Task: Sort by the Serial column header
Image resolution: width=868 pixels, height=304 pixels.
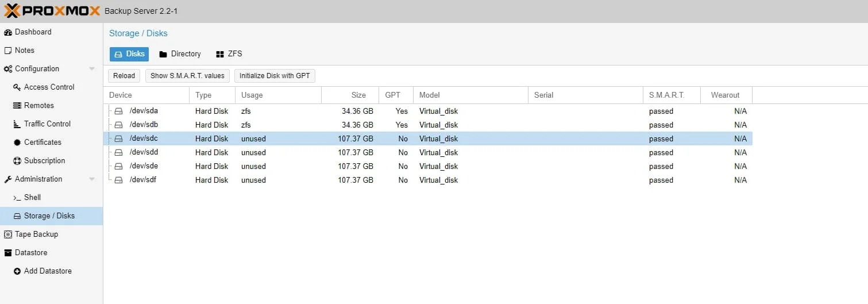Action: pos(586,95)
